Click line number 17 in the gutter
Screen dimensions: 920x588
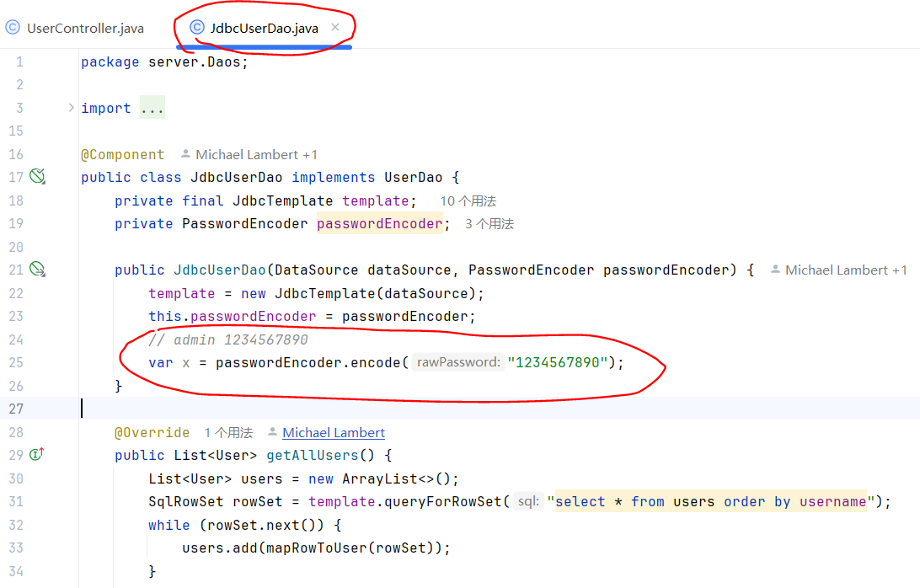point(16,177)
